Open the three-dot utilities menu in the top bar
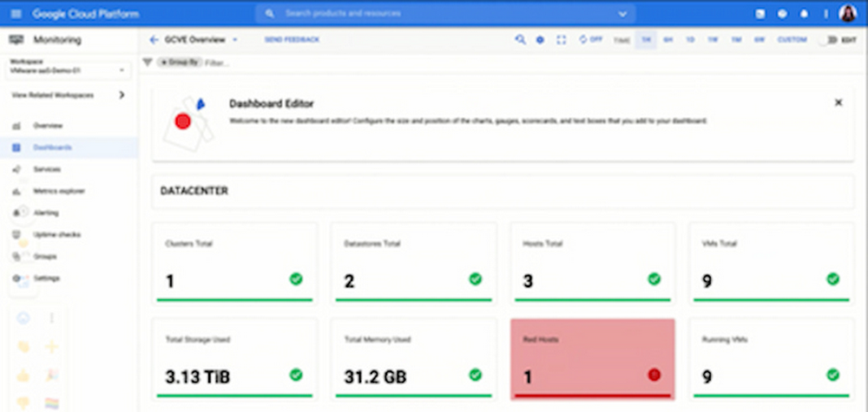Screen dimensions: 868x412 (825, 15)
